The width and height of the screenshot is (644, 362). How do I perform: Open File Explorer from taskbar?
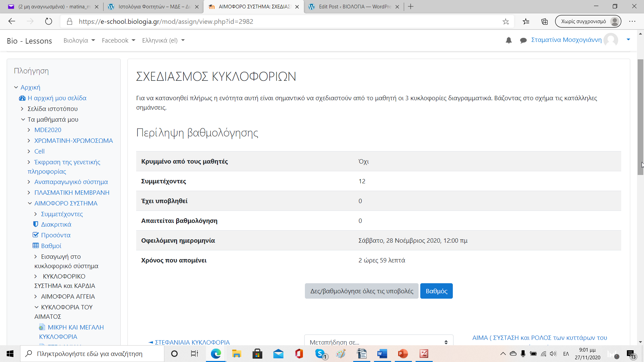236,354
